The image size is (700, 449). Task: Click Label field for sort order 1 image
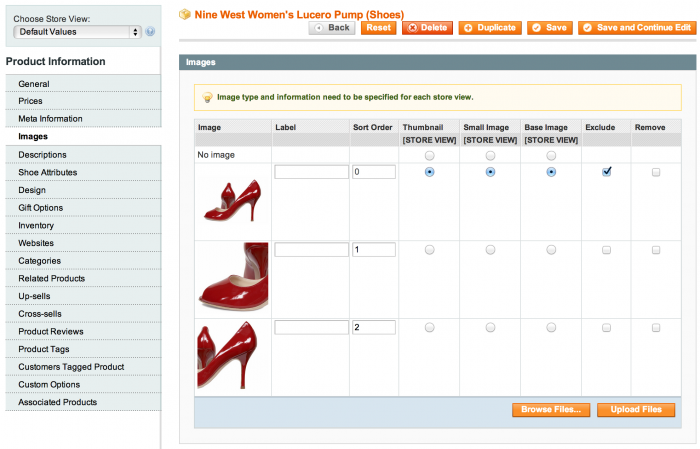point(312,249)
